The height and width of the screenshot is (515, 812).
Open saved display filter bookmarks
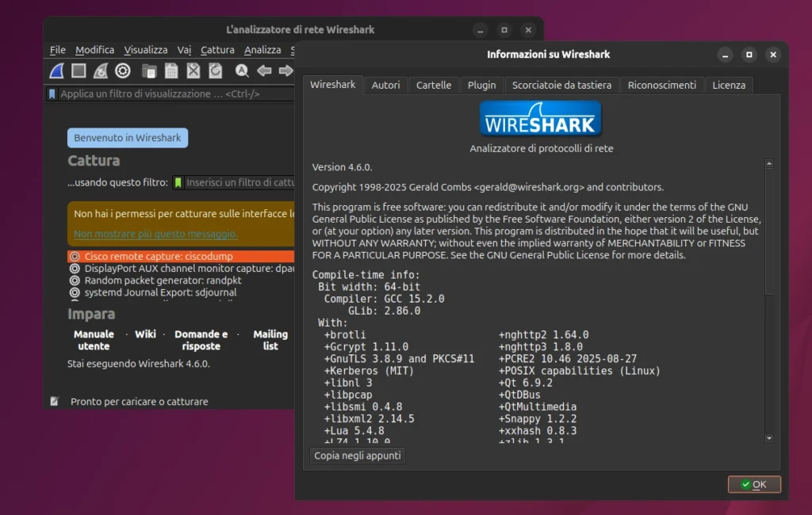(x=52, y=93)
